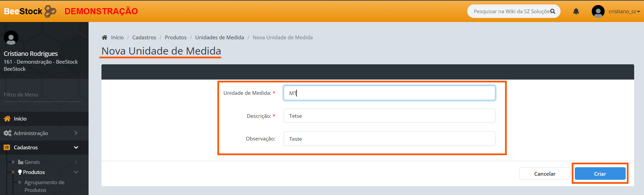Click the Administração gears icon
Screen dimensions: 644x195
(x=7, y=133)
